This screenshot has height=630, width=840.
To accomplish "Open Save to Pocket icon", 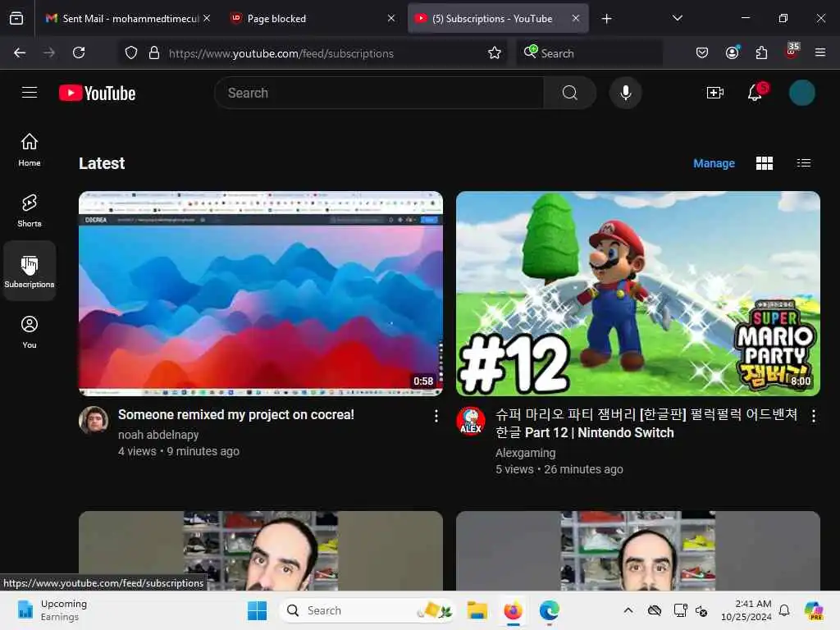I will click(702, 52).
